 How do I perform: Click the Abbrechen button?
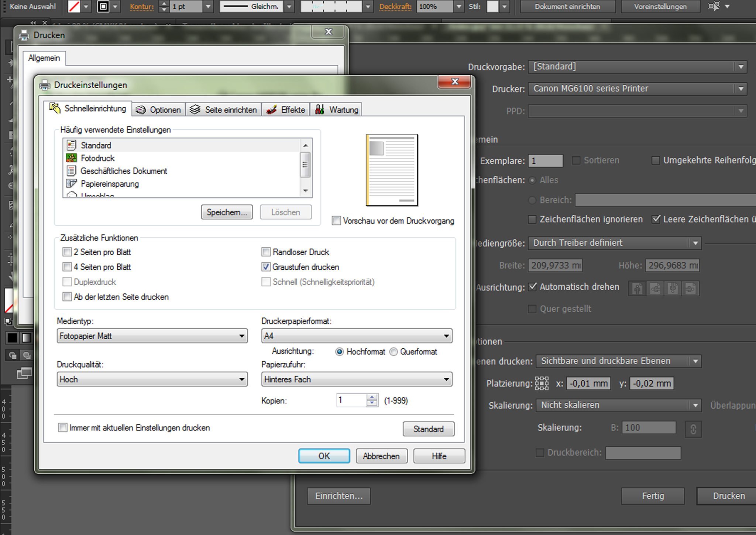(381, 456)
